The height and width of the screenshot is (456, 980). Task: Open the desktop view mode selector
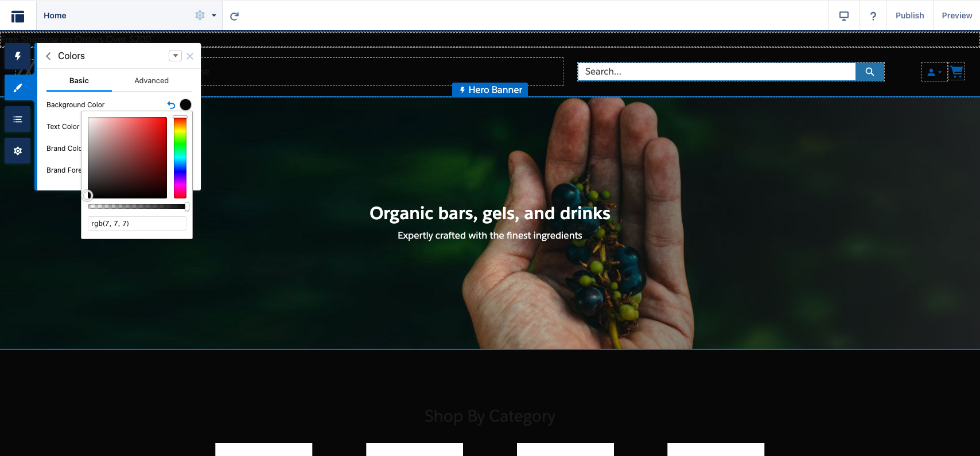coord(844,16)
